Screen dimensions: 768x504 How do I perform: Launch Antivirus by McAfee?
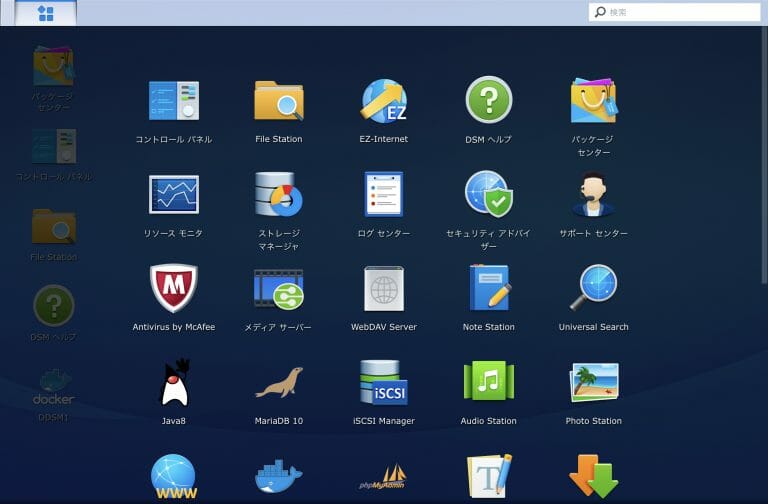click(174, 298)
